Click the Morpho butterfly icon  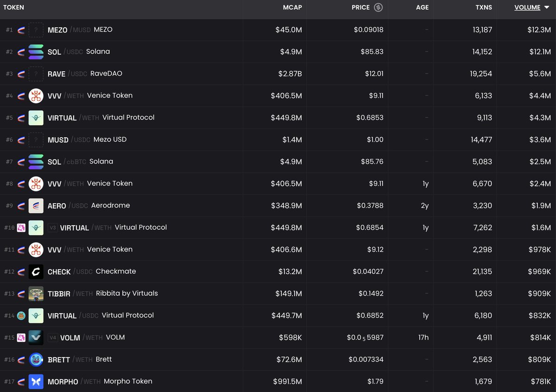tap(36, 382)
